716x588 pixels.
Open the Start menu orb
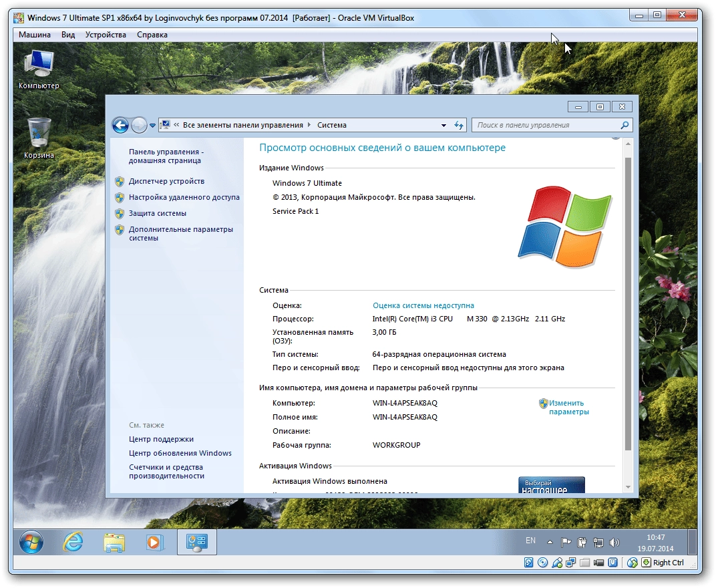click(31, 543)
